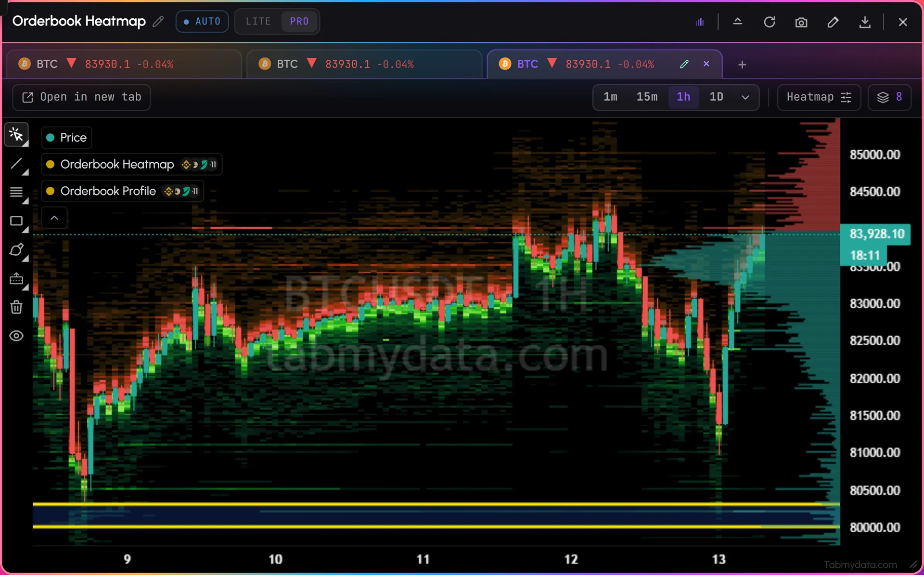Toggle the Orderbook Heatmap legend item

coord(131,165)
